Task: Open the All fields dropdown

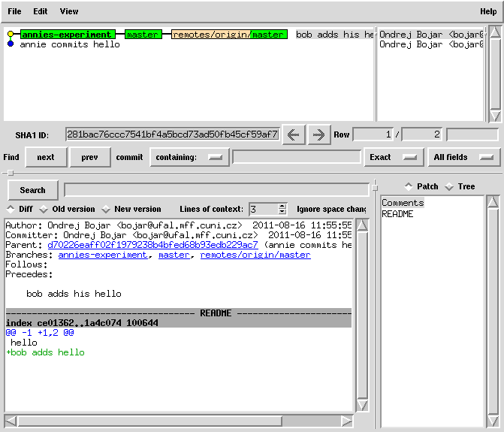Action: coord(464,157)
